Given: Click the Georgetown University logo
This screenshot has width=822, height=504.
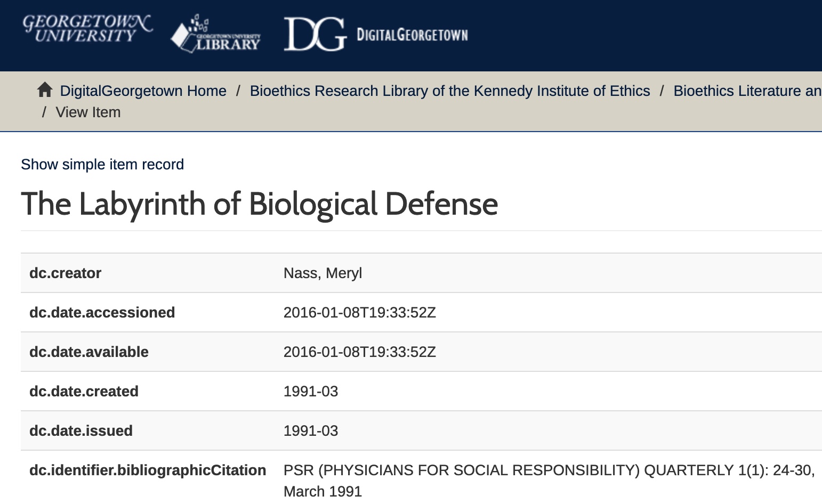Looking at the screenshot, I should coord(87,28).
